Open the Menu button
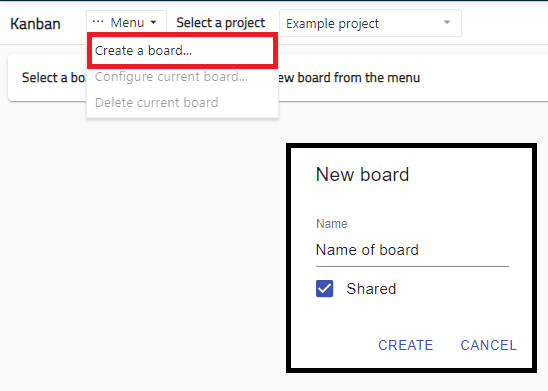The width and height of the screenshot is (548, 391). click(127, 22)
